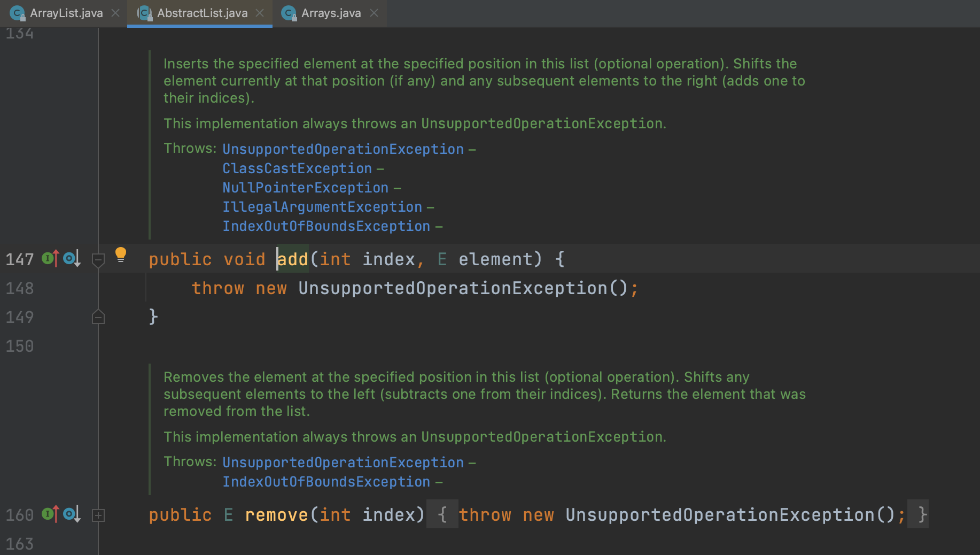980x555 pixels.
Task: Close the ArrayList.java tab
Action: (115, 13)
